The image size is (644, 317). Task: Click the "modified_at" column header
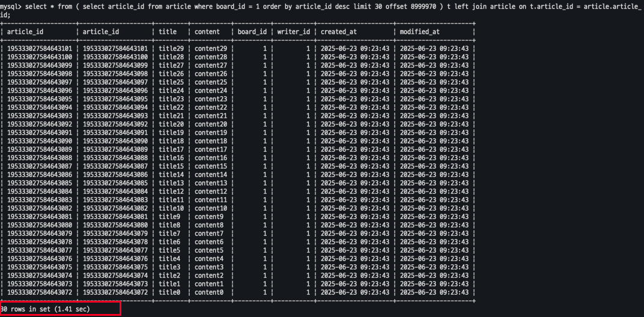(420, 32)
